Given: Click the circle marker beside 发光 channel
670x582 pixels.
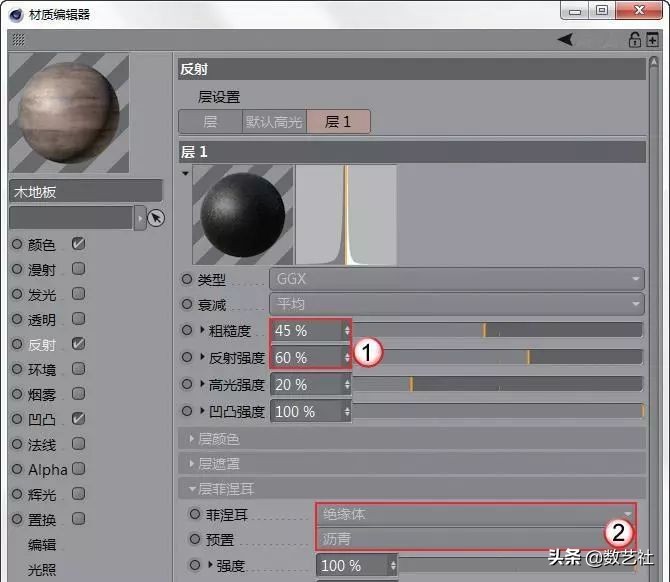Looking at the screenshot, I should [x=17, y=294].
